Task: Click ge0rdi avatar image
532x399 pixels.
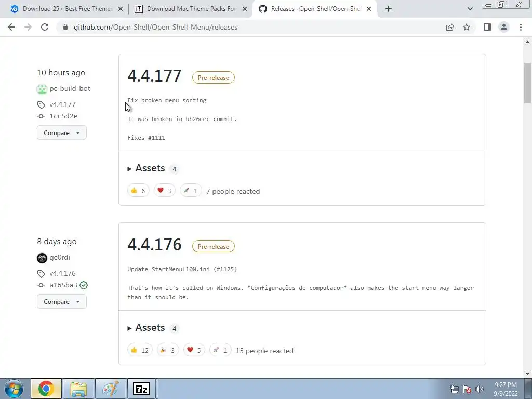Action: click(42, 258)
